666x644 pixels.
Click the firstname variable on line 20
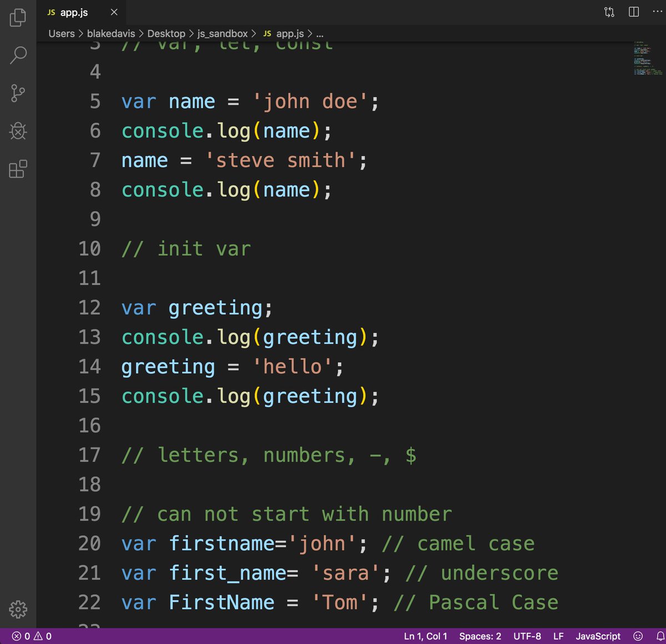tap(221, 544)
